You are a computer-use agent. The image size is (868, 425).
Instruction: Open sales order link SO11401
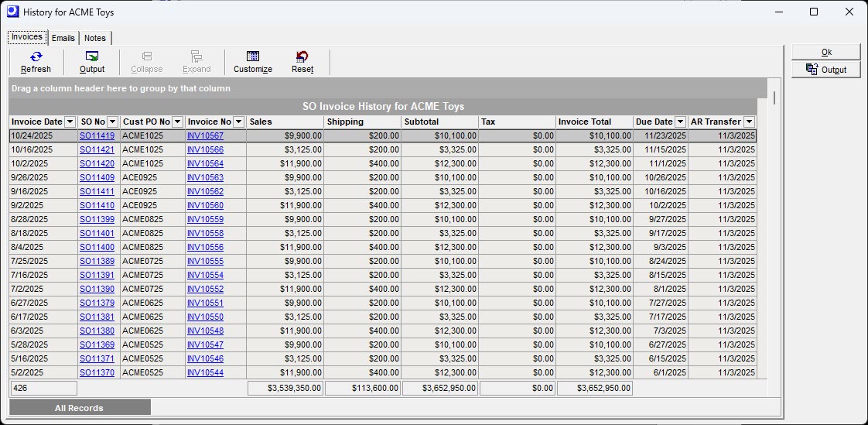pos(97,233)
